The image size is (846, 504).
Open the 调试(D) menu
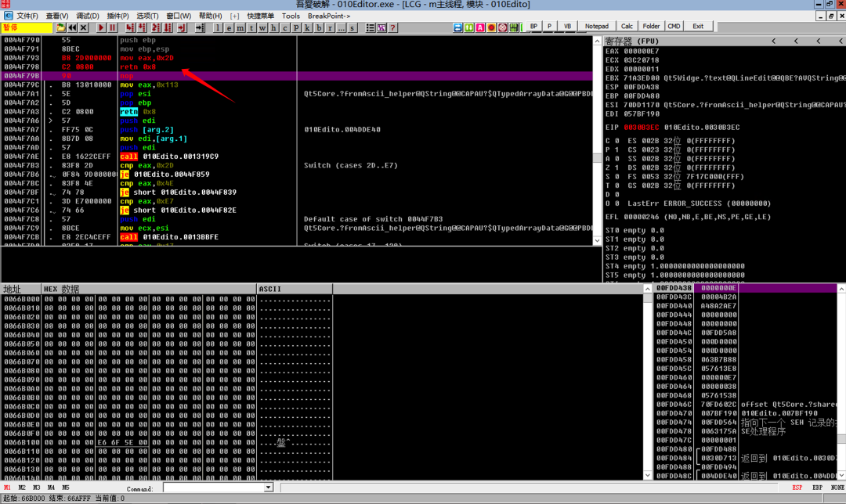click(88, 16)
